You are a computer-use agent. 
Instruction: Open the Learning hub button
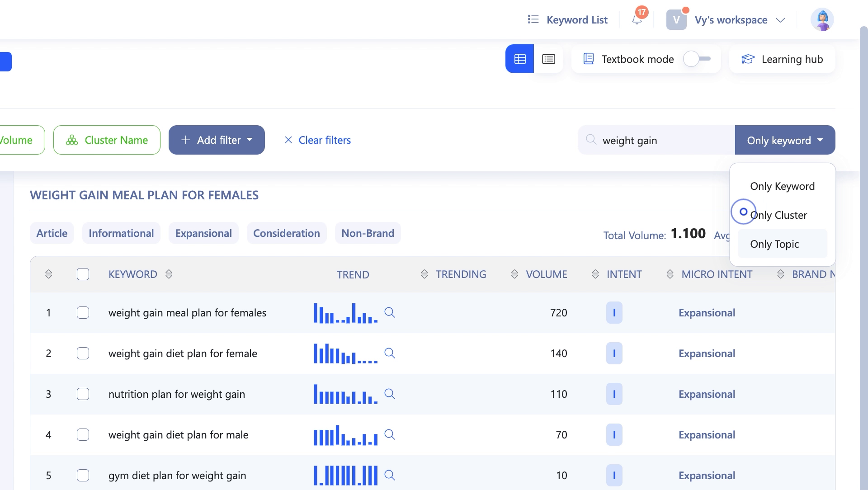[x=783, y=59]
